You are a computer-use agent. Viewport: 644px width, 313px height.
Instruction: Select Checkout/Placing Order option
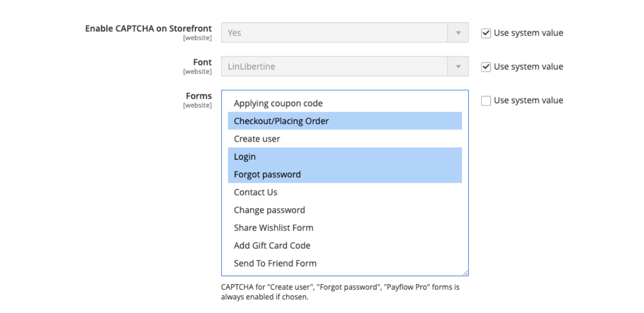click(281, 121)
